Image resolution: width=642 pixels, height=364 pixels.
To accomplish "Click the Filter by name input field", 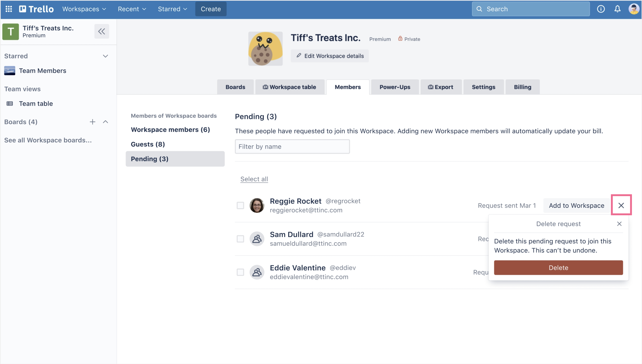I will [292, 146].
